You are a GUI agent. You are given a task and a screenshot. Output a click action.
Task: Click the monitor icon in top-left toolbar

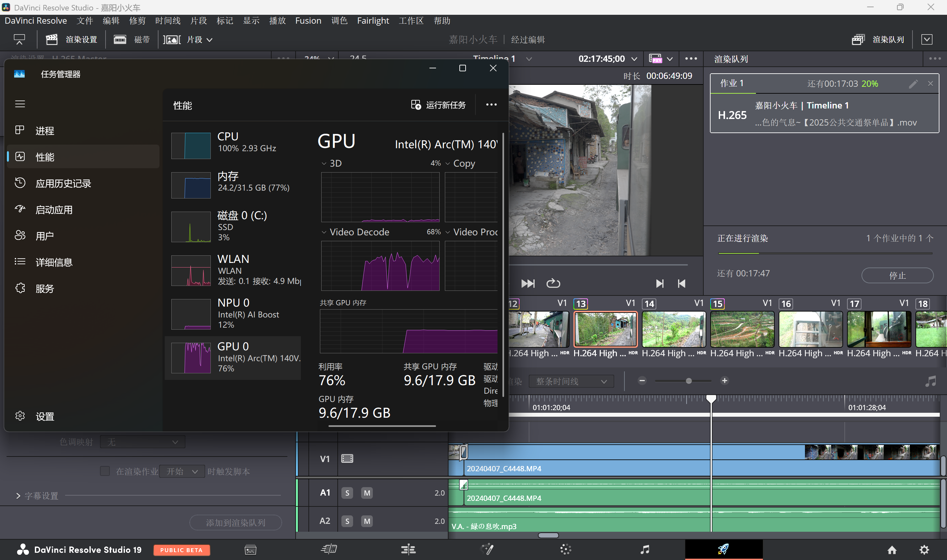coord(19,40)
